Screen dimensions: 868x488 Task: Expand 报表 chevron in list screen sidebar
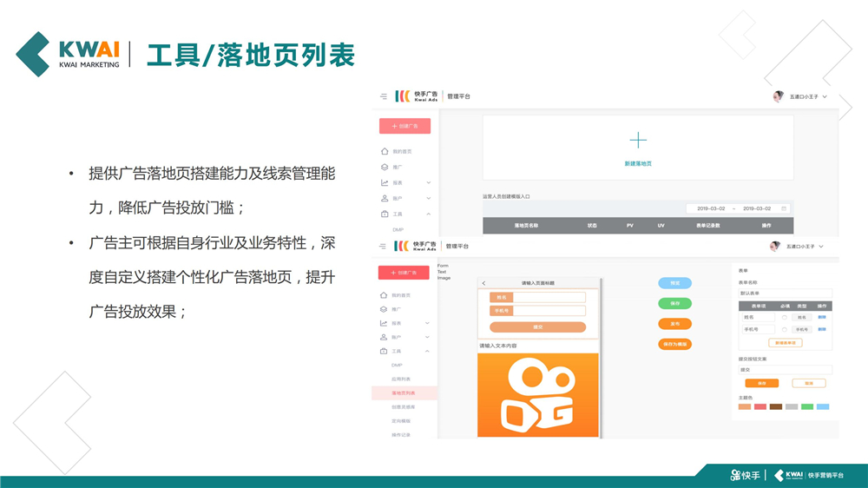pos(429,182)
